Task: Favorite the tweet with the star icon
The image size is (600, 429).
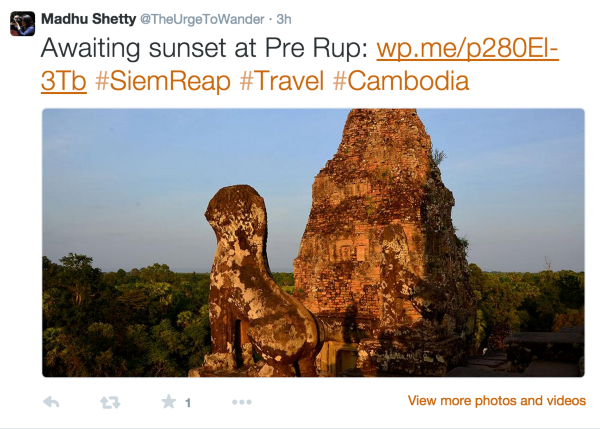Action: [x=169, y=402]
